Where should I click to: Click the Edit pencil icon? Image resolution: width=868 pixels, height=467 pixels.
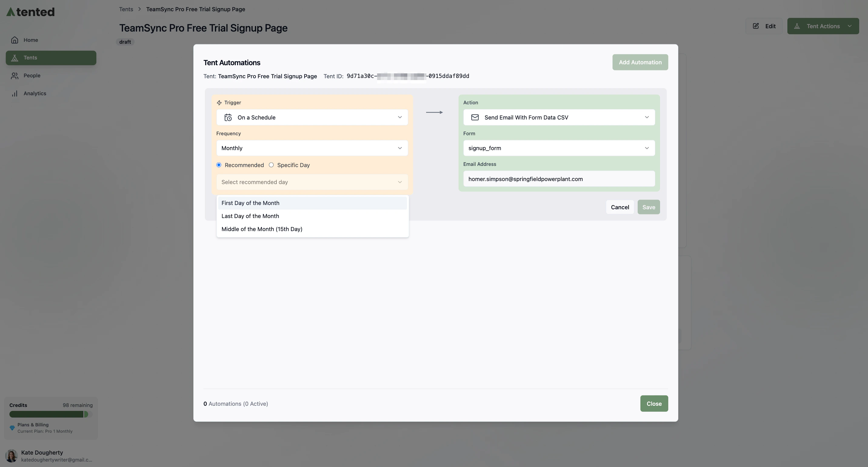tap(756, 26)
